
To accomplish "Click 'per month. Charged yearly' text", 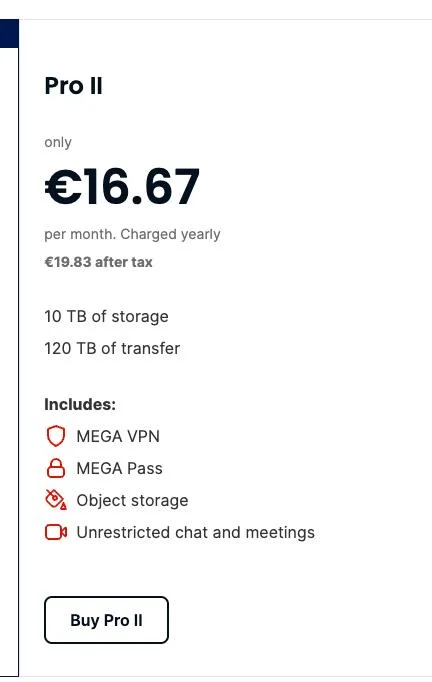I will [x=132, y=234].
